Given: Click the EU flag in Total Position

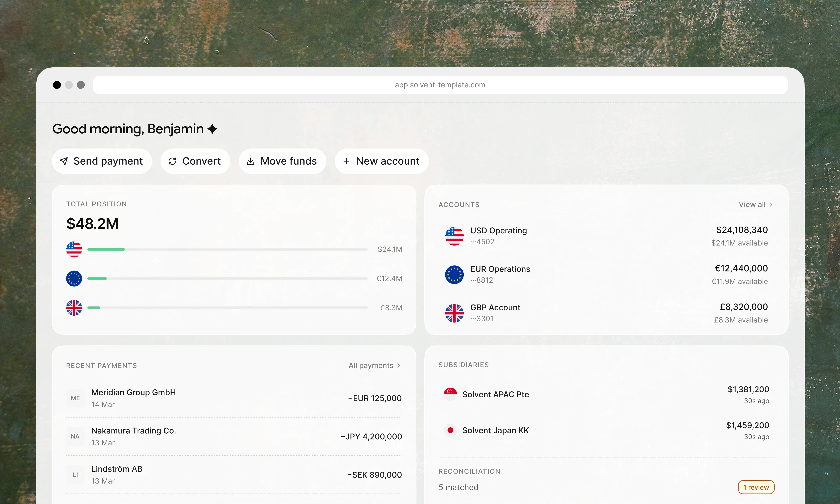Looking at the screenshot, I should (x=74, y=278).
